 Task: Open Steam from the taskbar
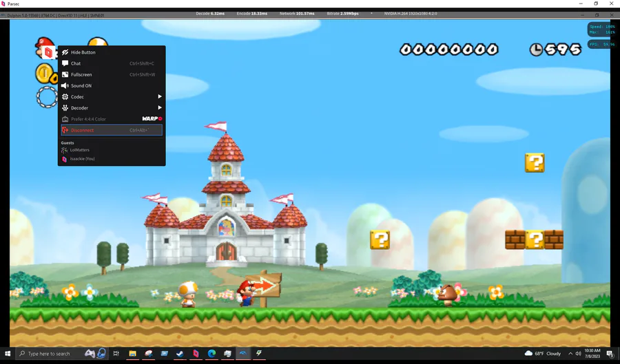click(x=180, y=354)
